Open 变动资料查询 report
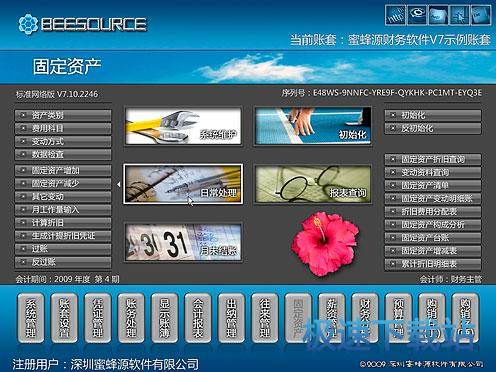This screenshot has height=372, width=496. pyautogui.click(x=433, y=172)
